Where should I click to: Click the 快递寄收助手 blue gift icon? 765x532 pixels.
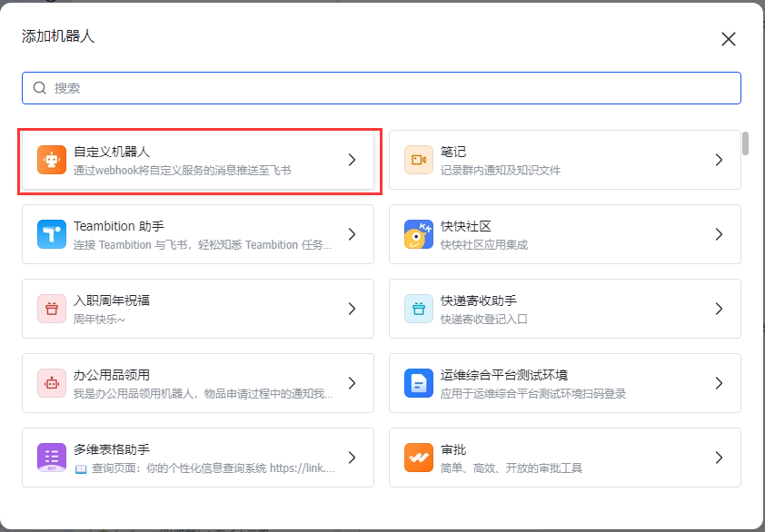[419, 309]
